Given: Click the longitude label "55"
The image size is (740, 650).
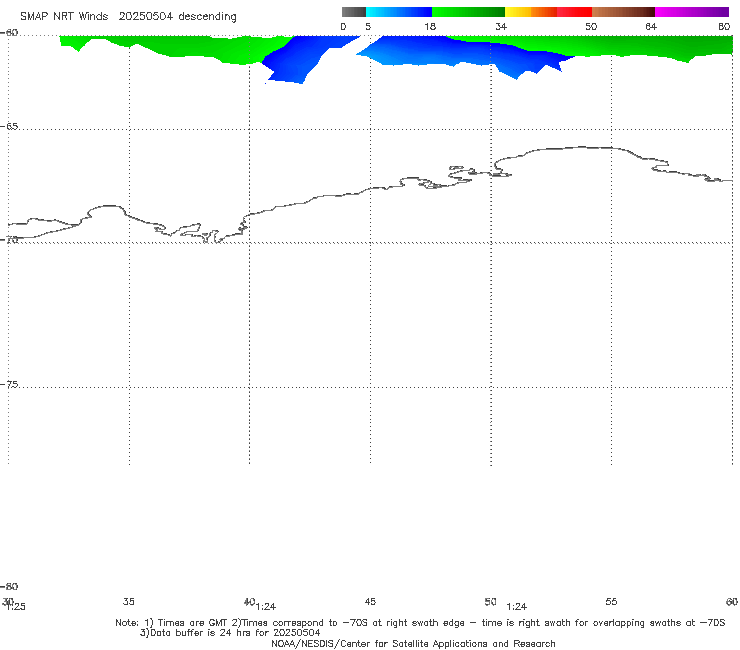Looking at the screenshot, I should [x=611, y=601].
